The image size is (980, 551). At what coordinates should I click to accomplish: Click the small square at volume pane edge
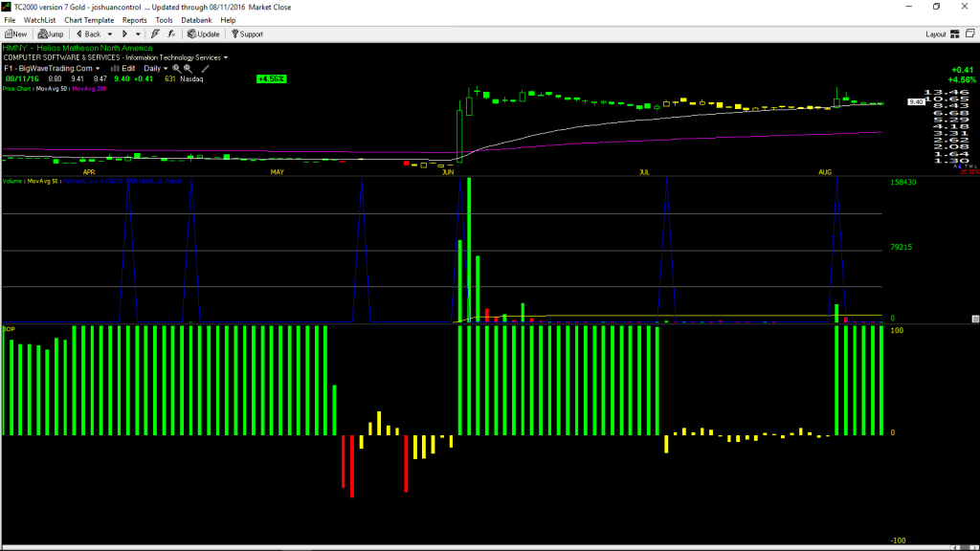tap(975, 319)
